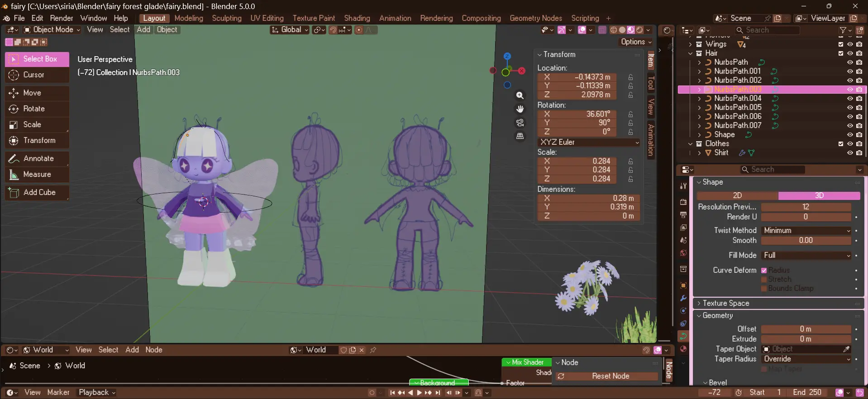
Task: Set curve shape to 3D
Action: point(819,195)
